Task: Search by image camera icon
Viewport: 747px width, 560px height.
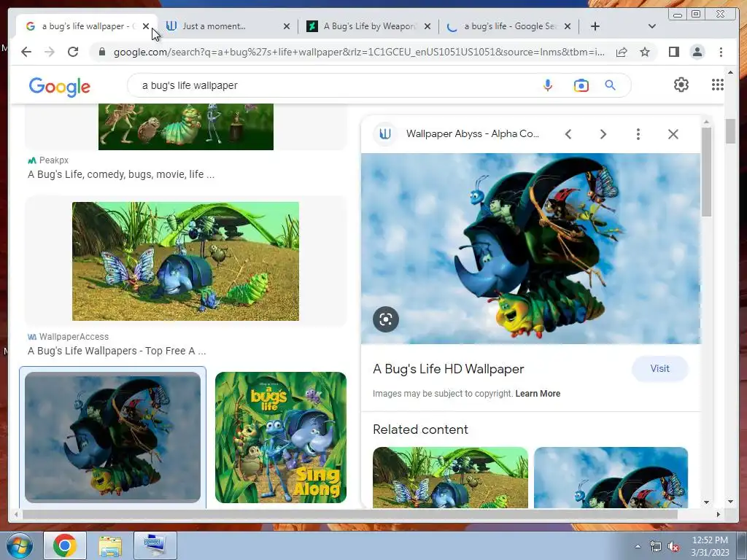Action: click(581, 85)
